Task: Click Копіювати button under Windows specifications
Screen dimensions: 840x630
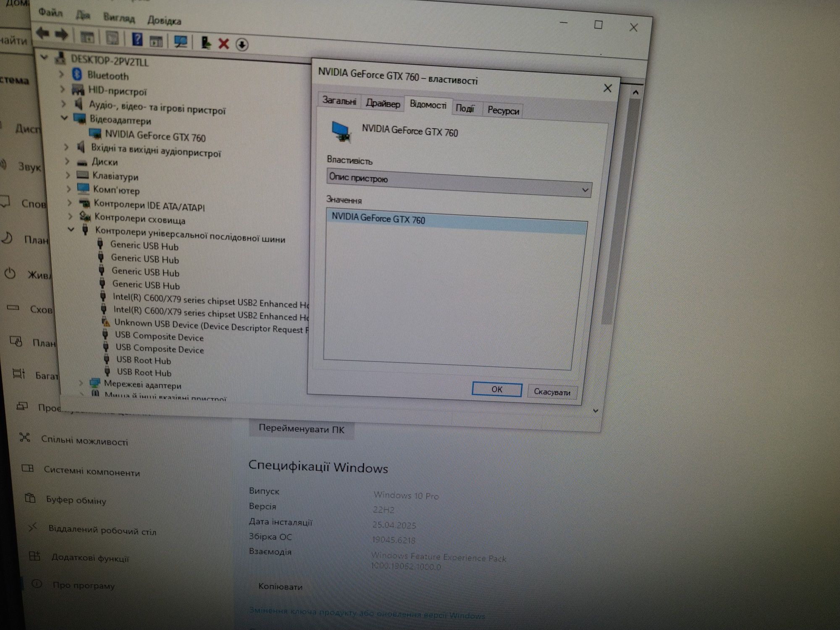Action: (280, 587)
